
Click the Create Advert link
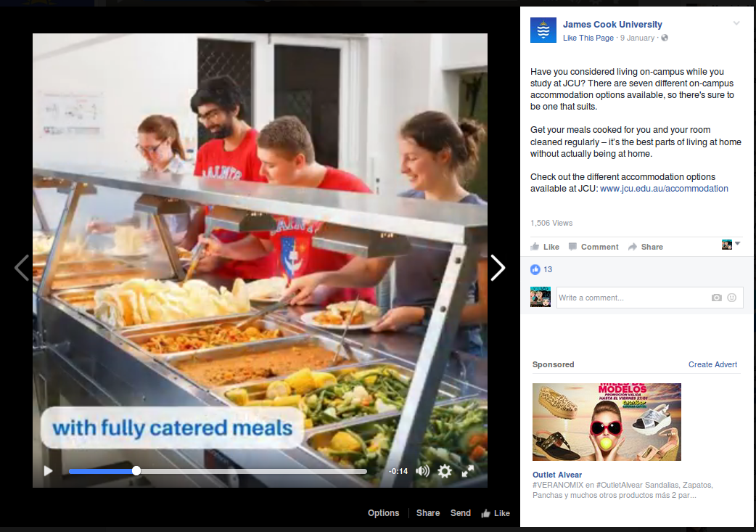(712, 364)
